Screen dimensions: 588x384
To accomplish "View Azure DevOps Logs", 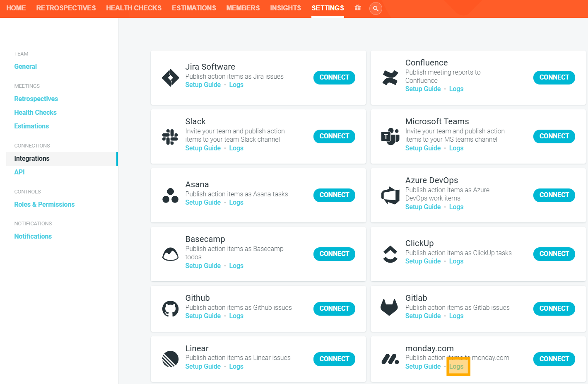I will [456, 207].
